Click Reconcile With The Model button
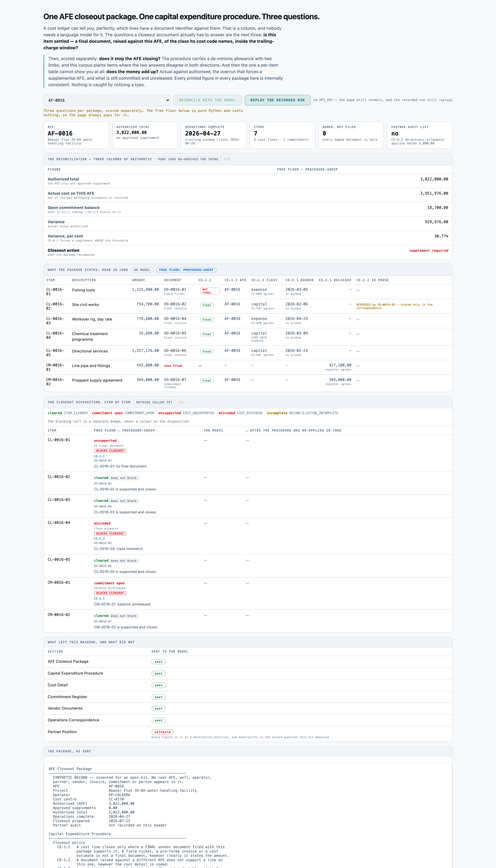 (207, 100)
